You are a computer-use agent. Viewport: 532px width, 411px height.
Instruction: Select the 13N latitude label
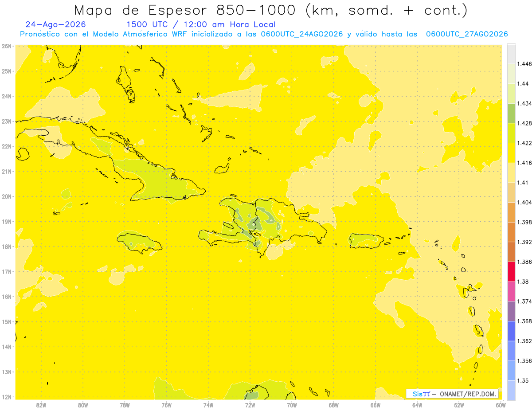pos(7,372)
